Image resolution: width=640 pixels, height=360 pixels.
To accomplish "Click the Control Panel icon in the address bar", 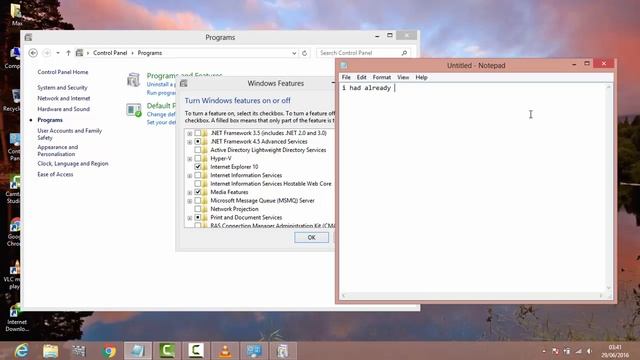I will 79,53.
